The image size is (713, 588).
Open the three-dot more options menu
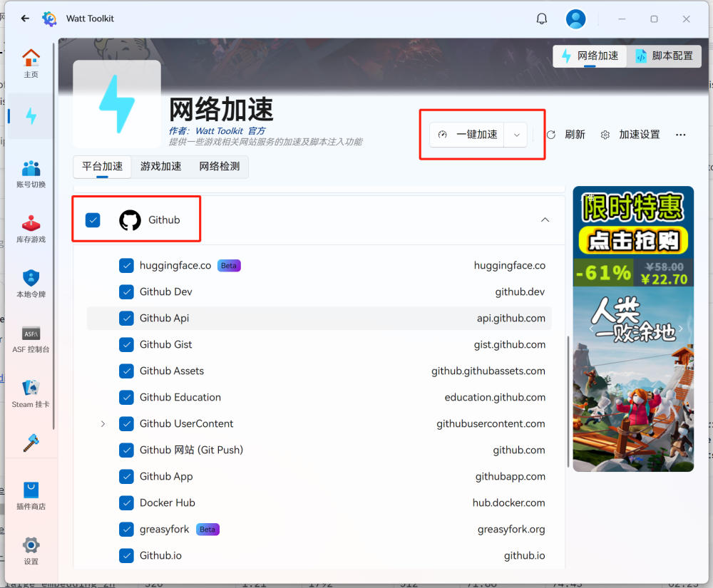click(680, 135)
